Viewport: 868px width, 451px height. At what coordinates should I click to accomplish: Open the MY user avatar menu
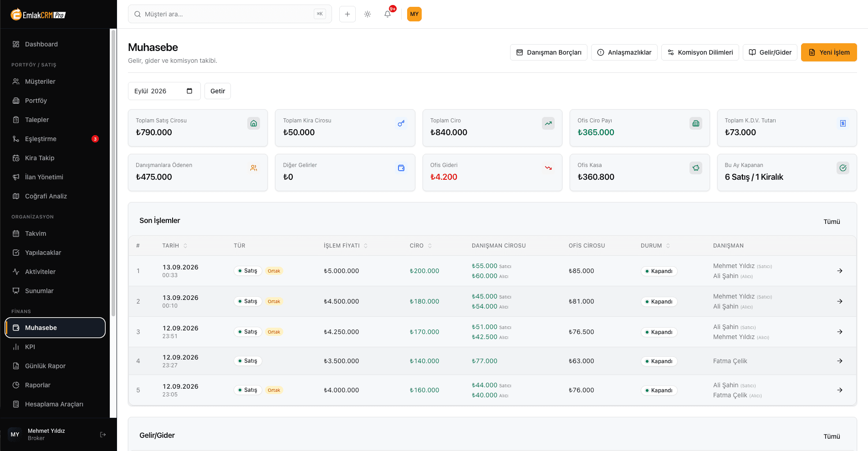(x=414, y=14)
